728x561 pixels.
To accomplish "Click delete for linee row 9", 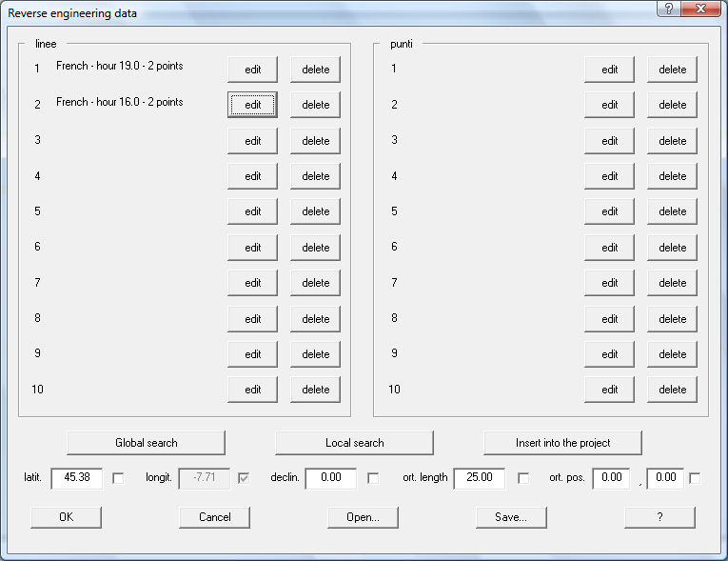I will tap(315, 354).
